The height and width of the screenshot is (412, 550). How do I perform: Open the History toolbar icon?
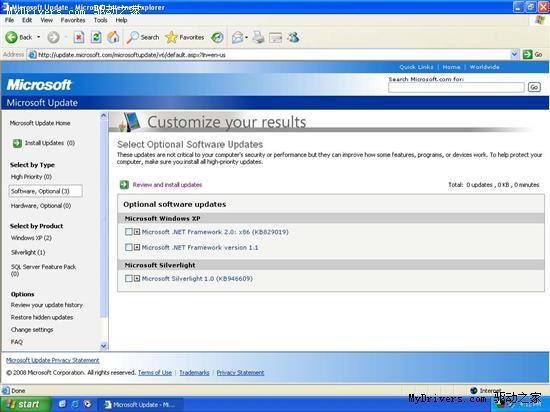[x=217, y=37]
